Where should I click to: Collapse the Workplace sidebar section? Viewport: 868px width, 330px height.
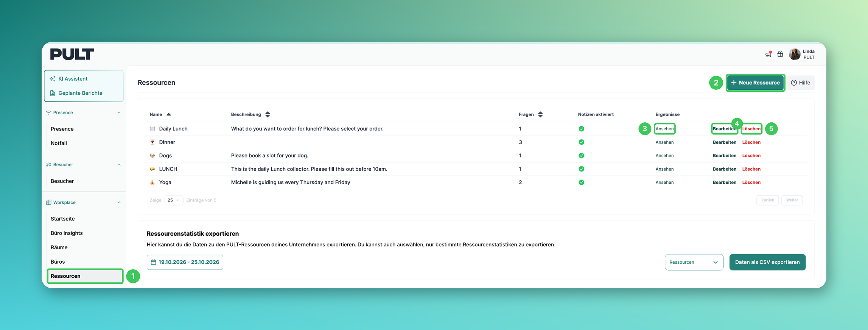tap(119, 202)
